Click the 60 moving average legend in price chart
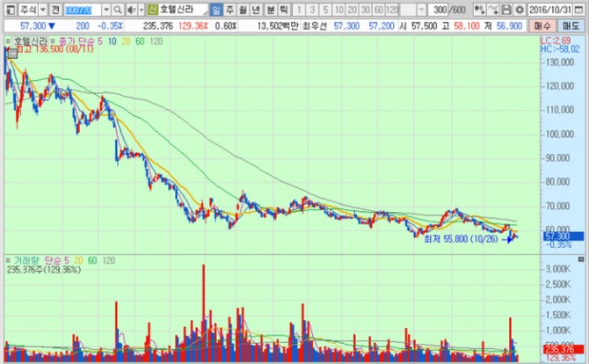This screenshot has height=364, width=589. click(140, 41)
